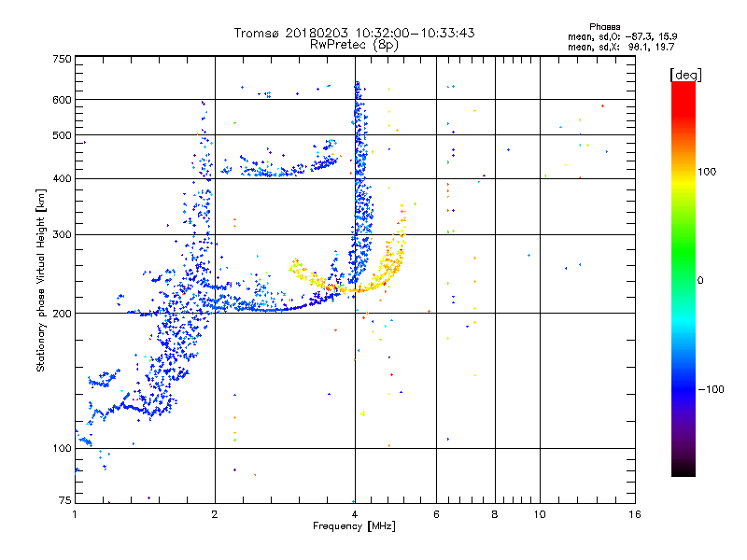Click the colorbar tick label '-100'

coord(711,389)
